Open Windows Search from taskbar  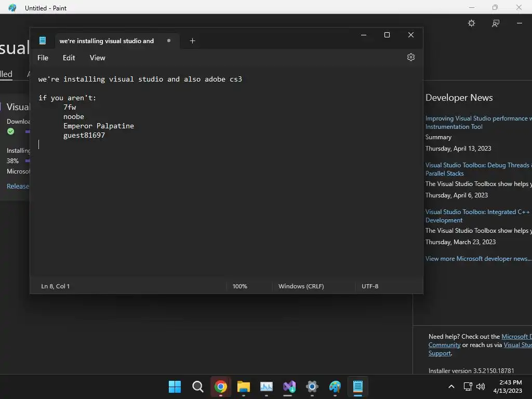click(x=197, y=387)
